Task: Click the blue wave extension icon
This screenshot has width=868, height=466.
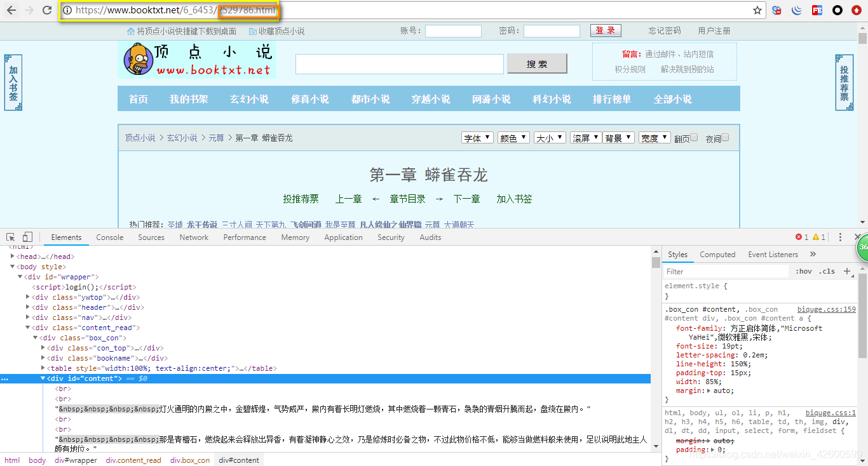Action: (x=797, y=10)
